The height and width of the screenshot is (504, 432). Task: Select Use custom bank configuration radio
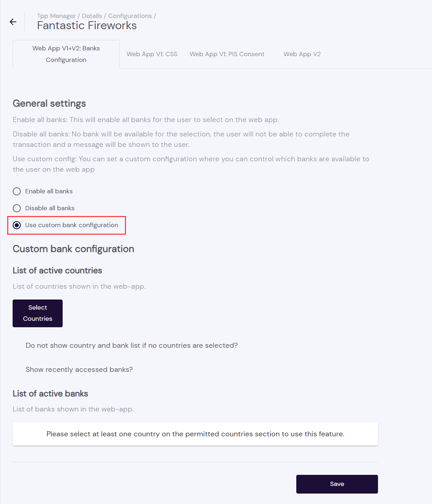(x=17, y=225)
